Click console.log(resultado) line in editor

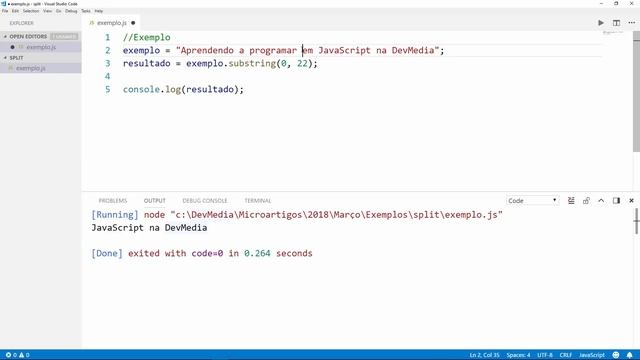pyautogui.click(x=183, y=89)
